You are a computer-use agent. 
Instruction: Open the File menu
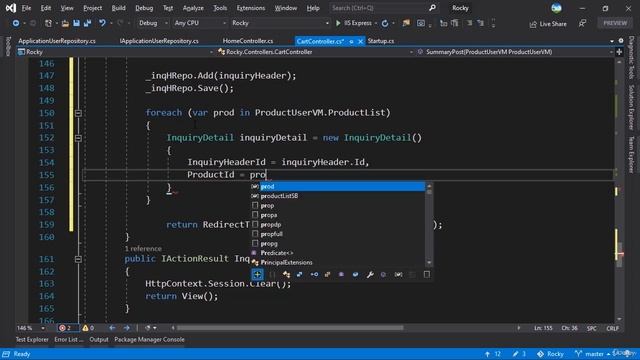[27, 8]
